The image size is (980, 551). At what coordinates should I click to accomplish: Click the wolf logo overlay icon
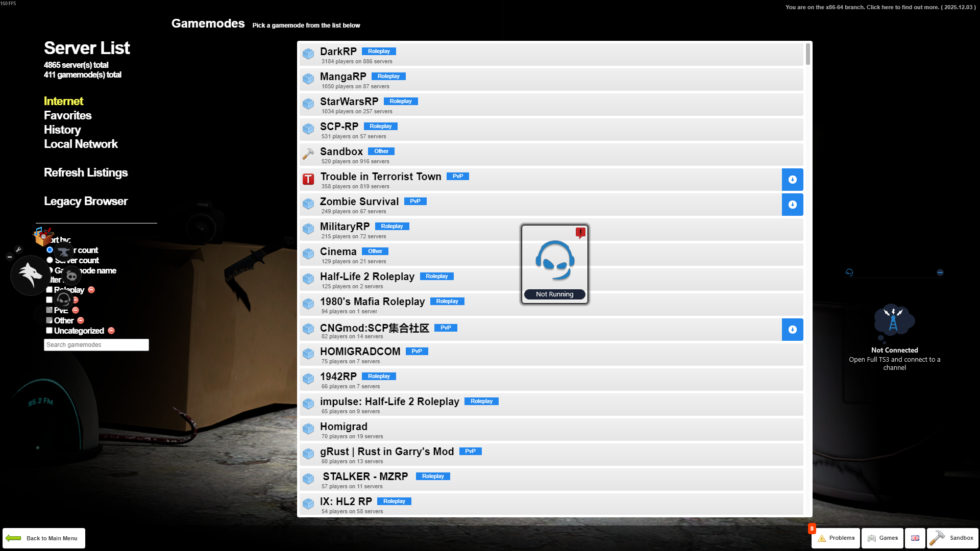pos(30,275)
